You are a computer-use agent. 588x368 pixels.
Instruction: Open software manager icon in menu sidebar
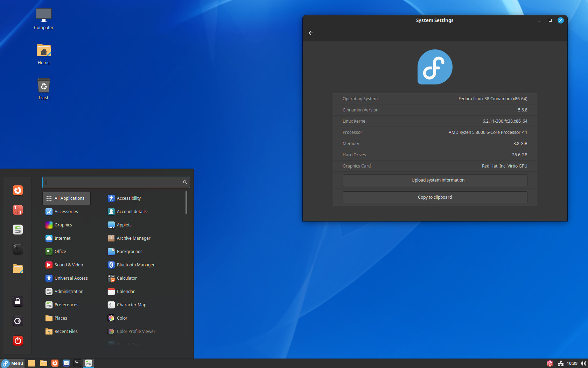pos(18,210)
